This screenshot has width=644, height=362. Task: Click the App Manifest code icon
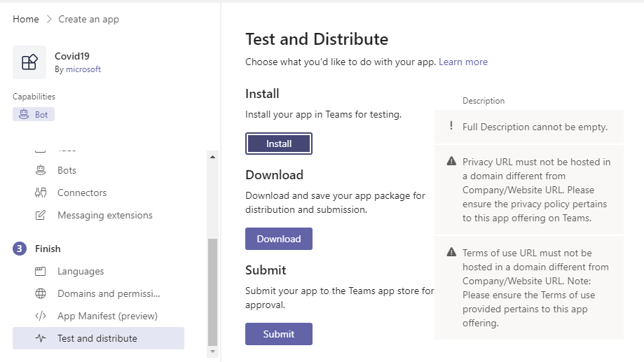tap(41, 316)
